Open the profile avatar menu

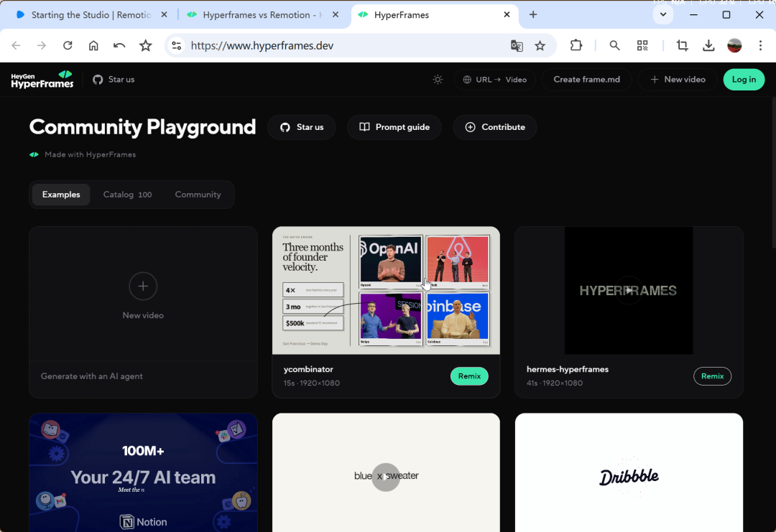(734, 45)
